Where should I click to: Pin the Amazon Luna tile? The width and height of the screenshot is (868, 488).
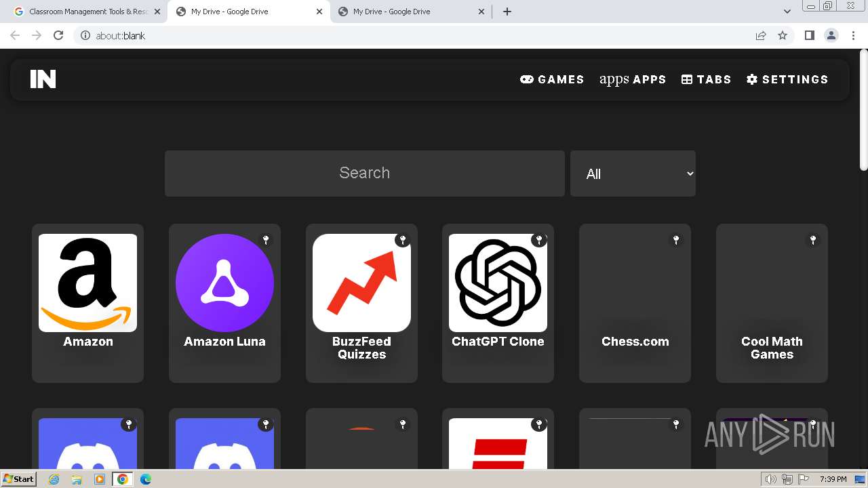266,240
